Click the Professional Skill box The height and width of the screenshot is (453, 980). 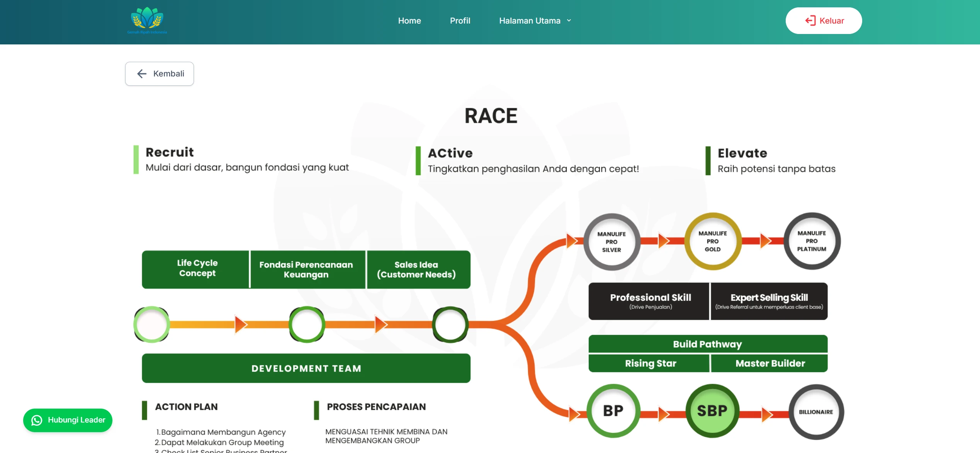point(650,301)
